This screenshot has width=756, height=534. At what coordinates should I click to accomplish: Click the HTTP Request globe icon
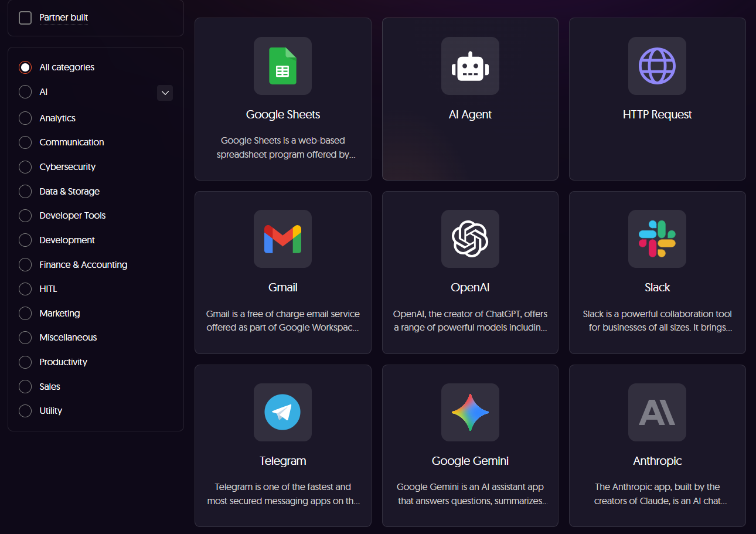tap(657, 66)
